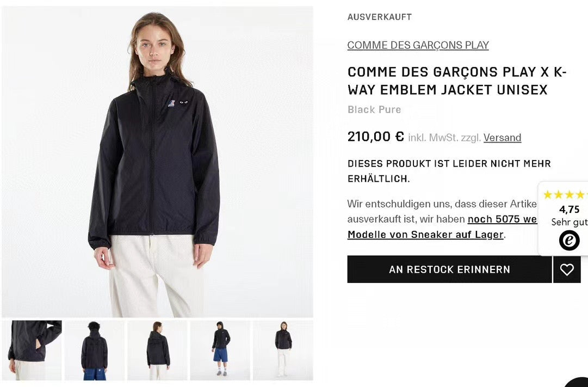Select the back view thumbnail with blue shorts
588x387 pixels.
click(95, 350)
